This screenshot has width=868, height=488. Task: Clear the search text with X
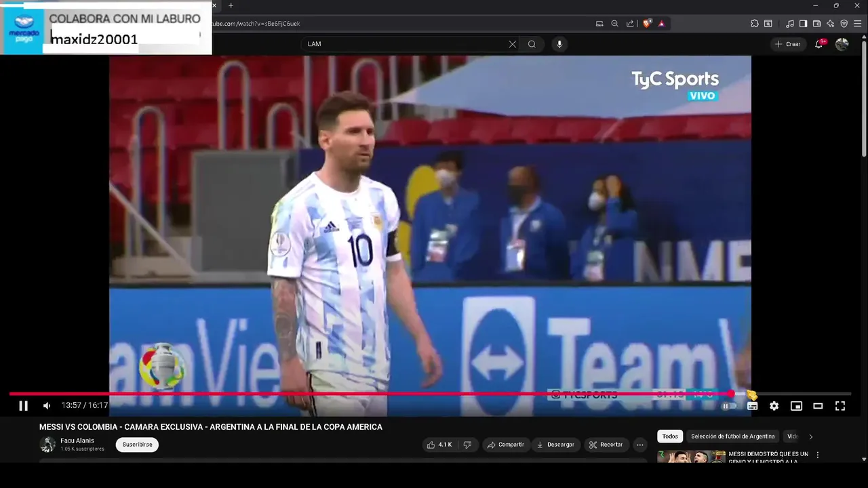tap(513, 44)
